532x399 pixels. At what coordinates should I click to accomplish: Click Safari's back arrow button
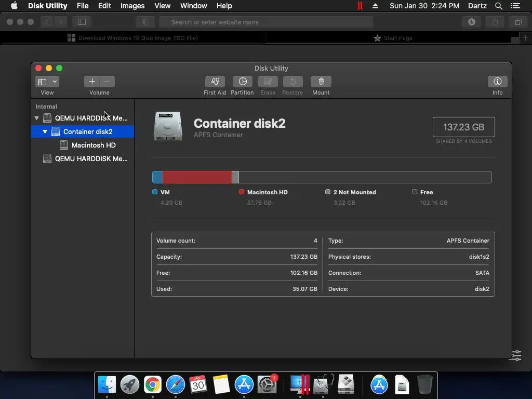tap(47, 22)
